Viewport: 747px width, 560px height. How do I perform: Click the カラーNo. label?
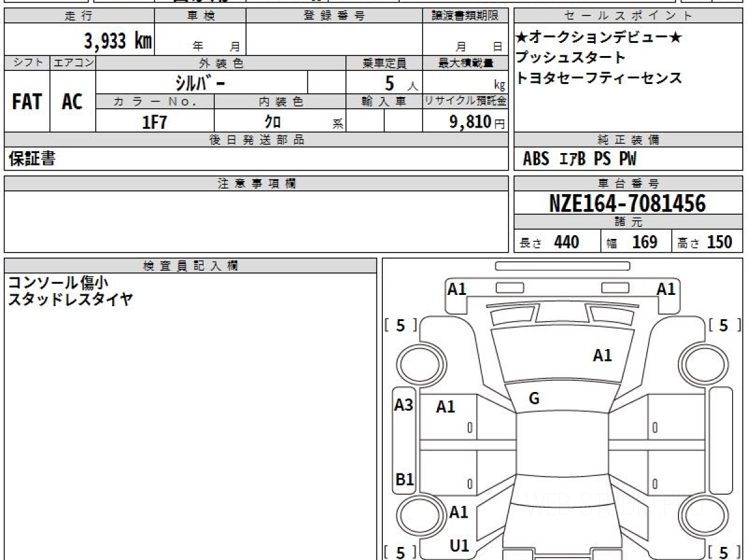click(155, 101)
